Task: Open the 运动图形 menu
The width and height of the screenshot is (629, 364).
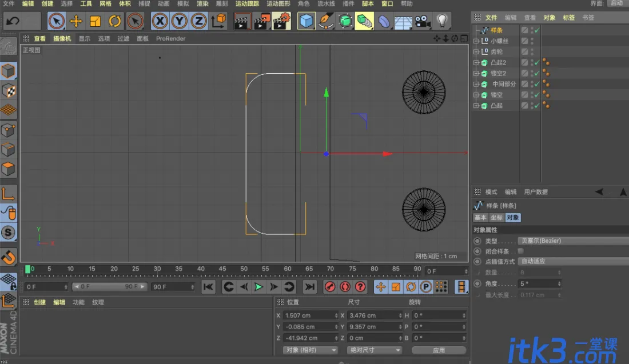Action: point(278,3)
